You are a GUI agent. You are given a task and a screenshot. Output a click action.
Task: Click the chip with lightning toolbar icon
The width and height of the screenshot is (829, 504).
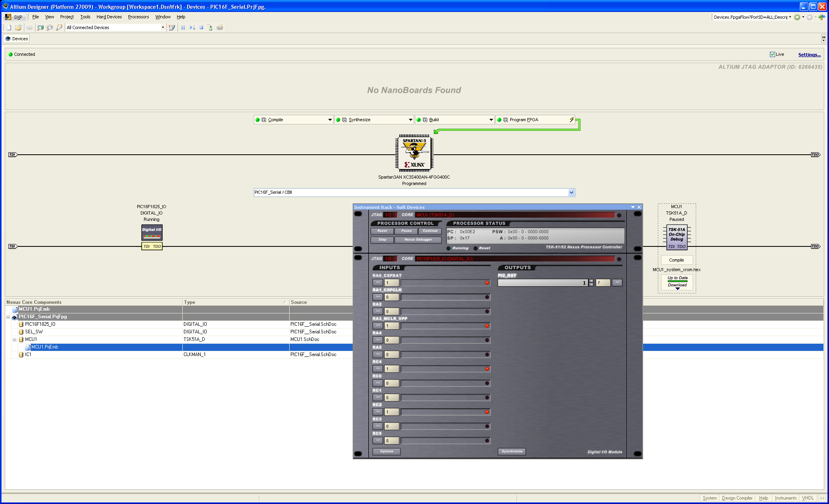[x=220, y=28]
